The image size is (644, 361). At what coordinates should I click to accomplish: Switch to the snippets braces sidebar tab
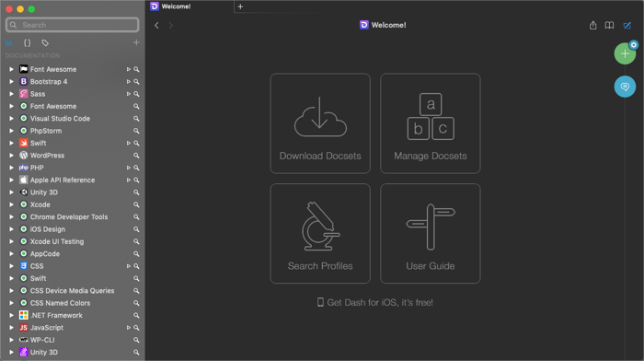coord(27,42)
